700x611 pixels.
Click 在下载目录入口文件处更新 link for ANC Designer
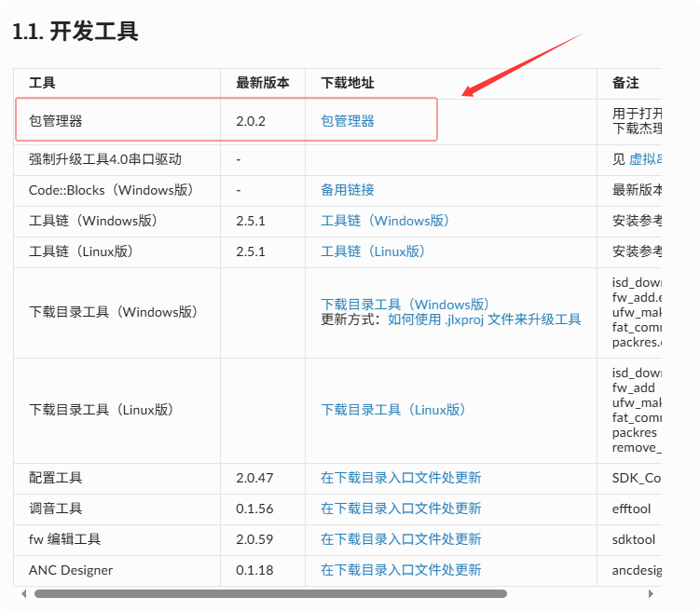point(401,570)
